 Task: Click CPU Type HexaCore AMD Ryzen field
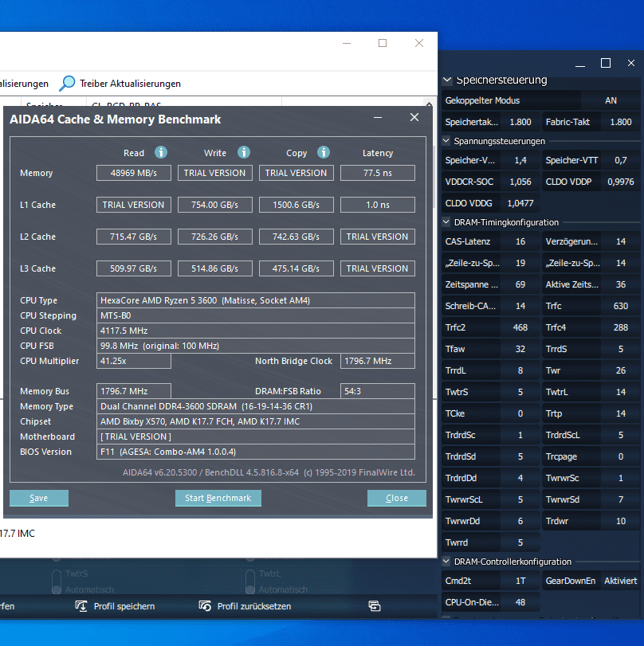pos(256,300)
